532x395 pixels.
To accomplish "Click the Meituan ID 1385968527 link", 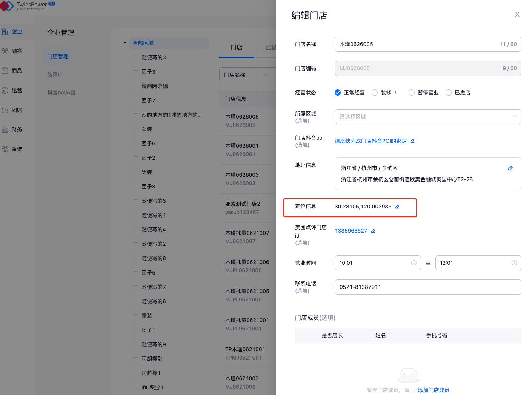I will [x=351, y=231].
